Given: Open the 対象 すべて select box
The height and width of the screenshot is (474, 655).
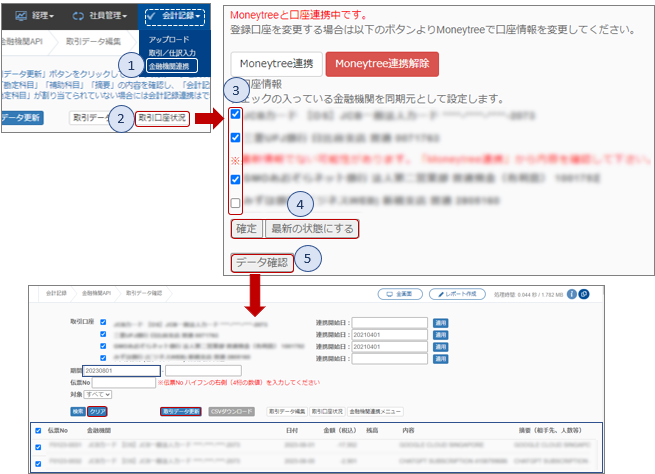Looking at the screenshot, I should click(x=98, y=394).
